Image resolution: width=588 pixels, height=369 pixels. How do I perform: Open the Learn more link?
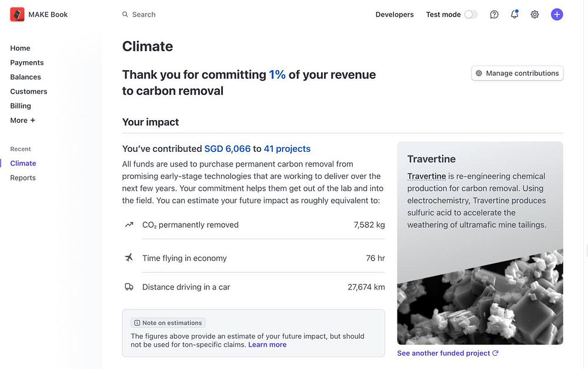point(268,345)
